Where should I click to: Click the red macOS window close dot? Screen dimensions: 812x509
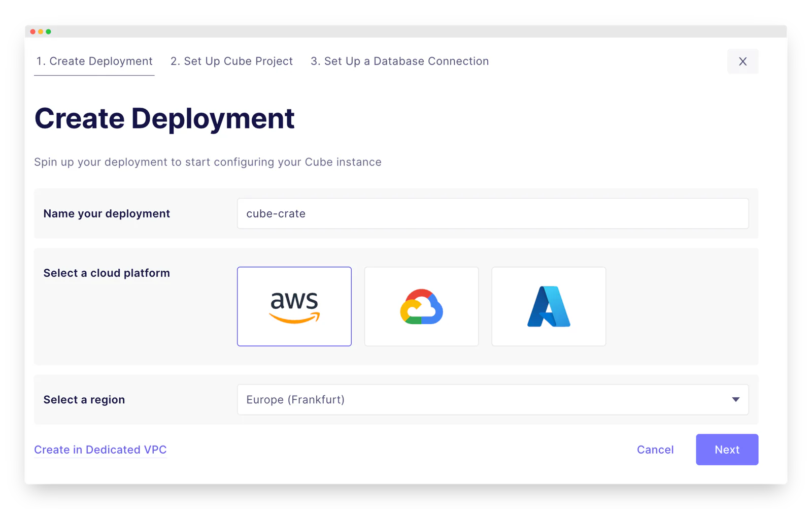click(33, 31)
